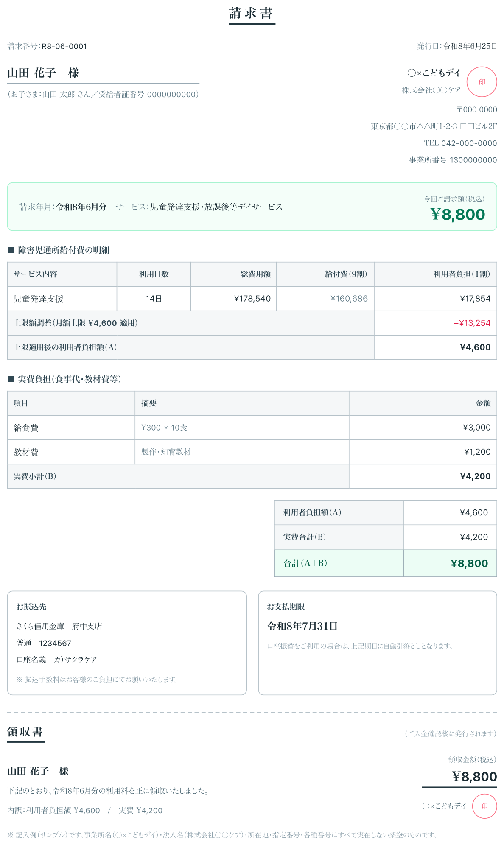Viewport: 504px width, 845px height.
Task: Click the お支払期限 heading
Action: click(286, 607)
